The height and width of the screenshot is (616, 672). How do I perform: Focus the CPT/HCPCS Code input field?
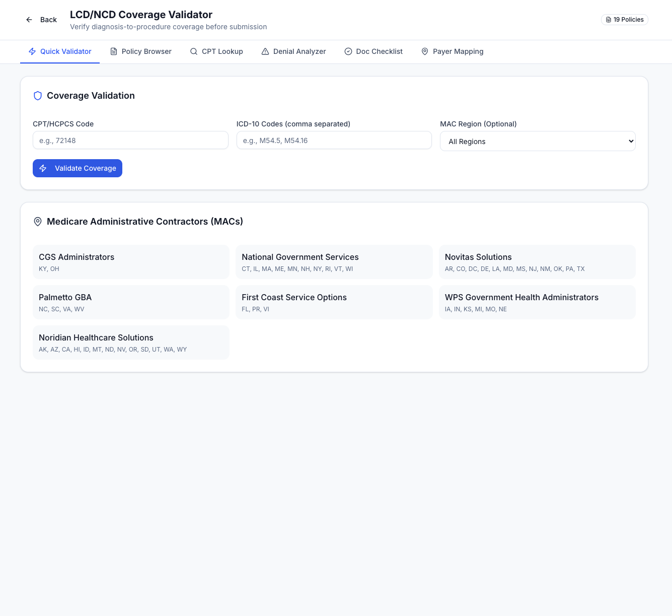(130, 141)
